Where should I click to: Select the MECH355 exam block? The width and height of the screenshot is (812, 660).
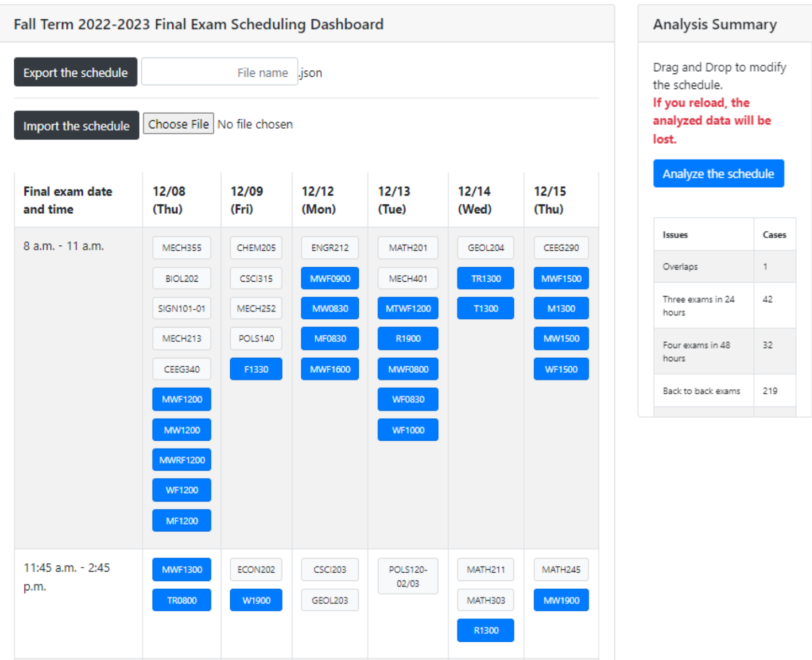point(182,248)
